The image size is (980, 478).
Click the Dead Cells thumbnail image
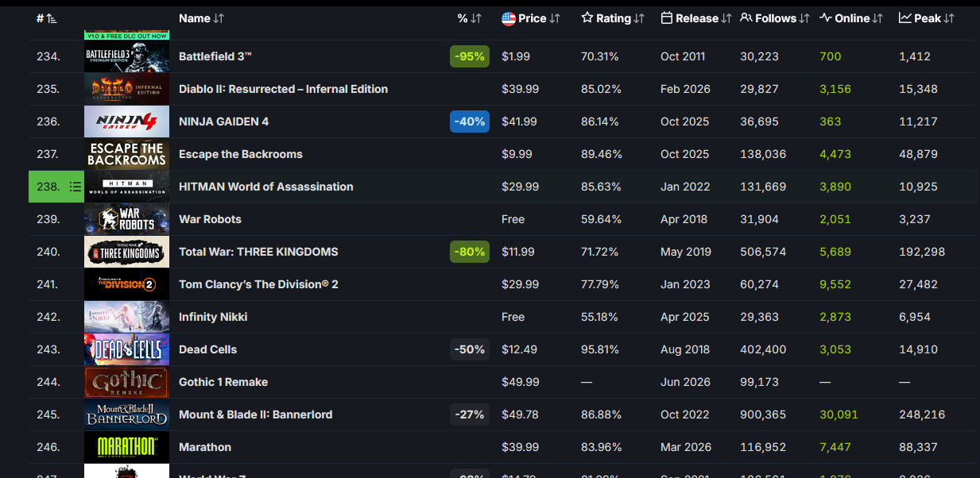[126, 349]
